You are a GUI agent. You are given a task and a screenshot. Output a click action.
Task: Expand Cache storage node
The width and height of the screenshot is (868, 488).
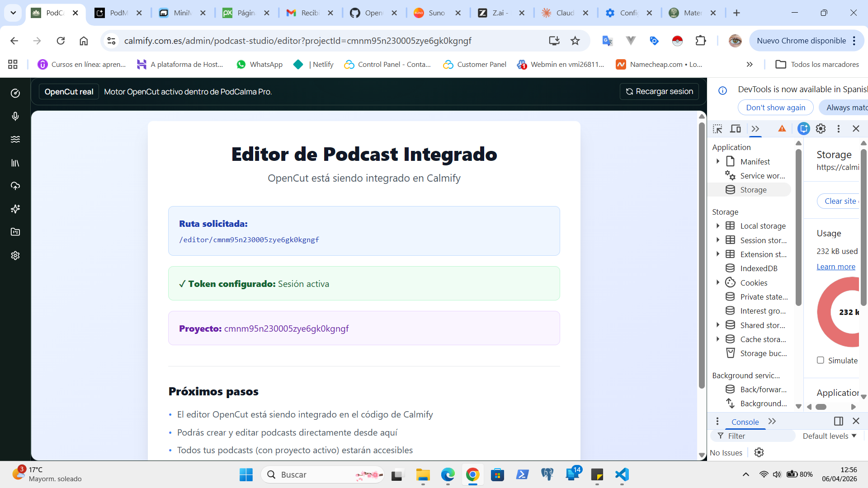click(x=718, y=339)
